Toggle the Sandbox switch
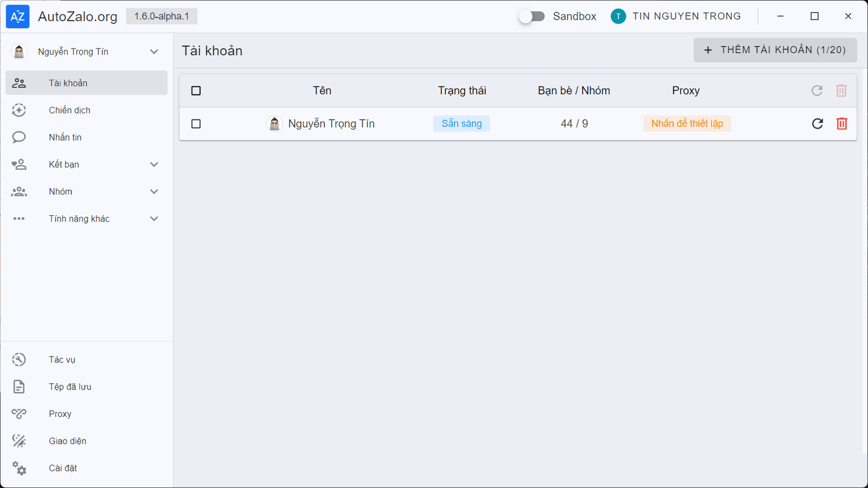Viewport: 868px width, 488px height. tap(532, 16)
